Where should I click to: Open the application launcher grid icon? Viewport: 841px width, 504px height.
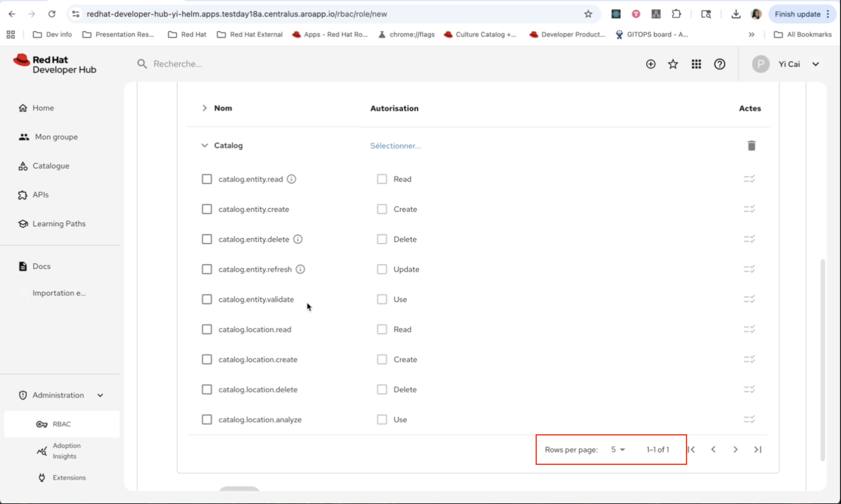(696, 64)
